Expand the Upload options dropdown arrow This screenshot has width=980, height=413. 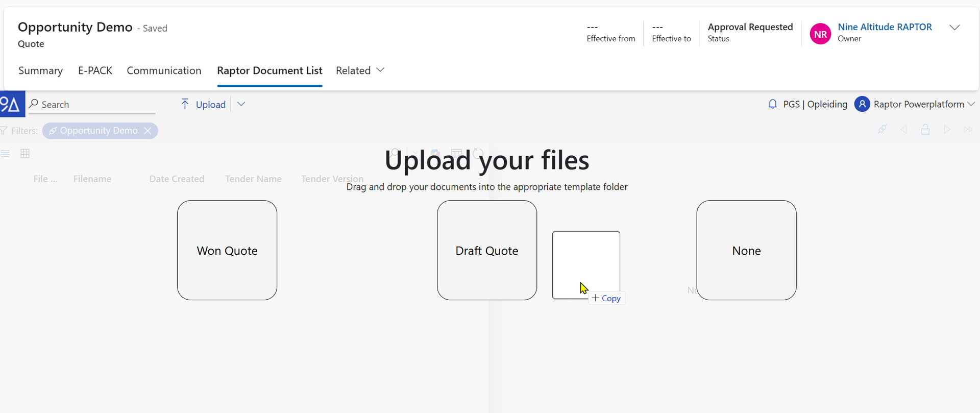point(241,104)
